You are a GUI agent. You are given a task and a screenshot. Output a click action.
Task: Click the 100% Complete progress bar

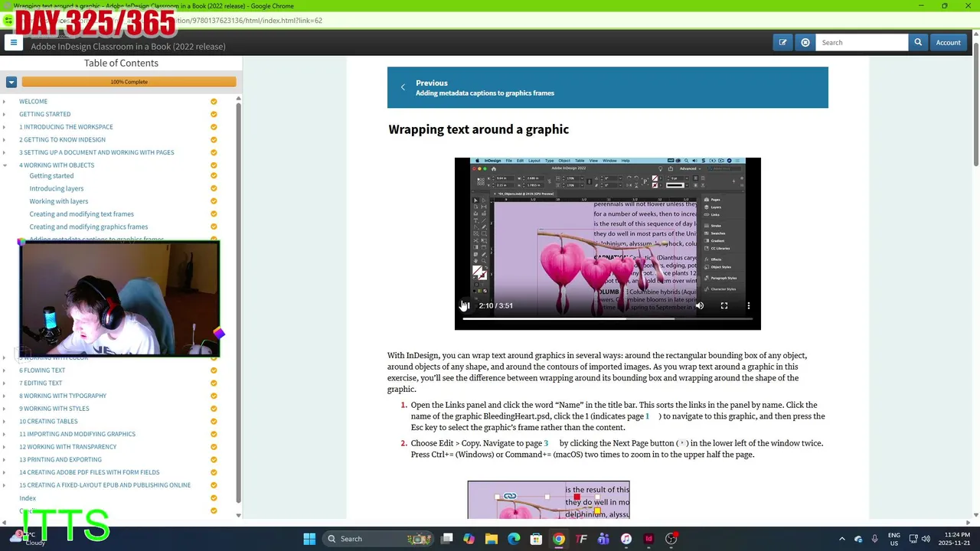[129, 82]
